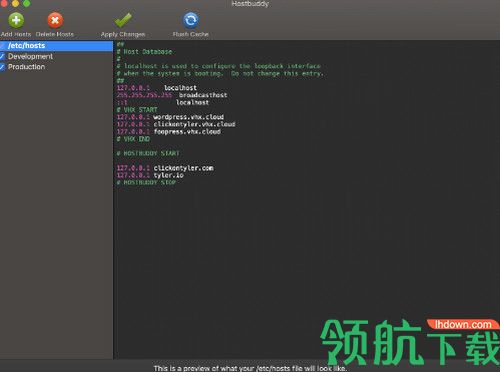Viewport: 500px width, 372px height.
Task: Click the broadcasthost entry line
Action: click(172, 95)
